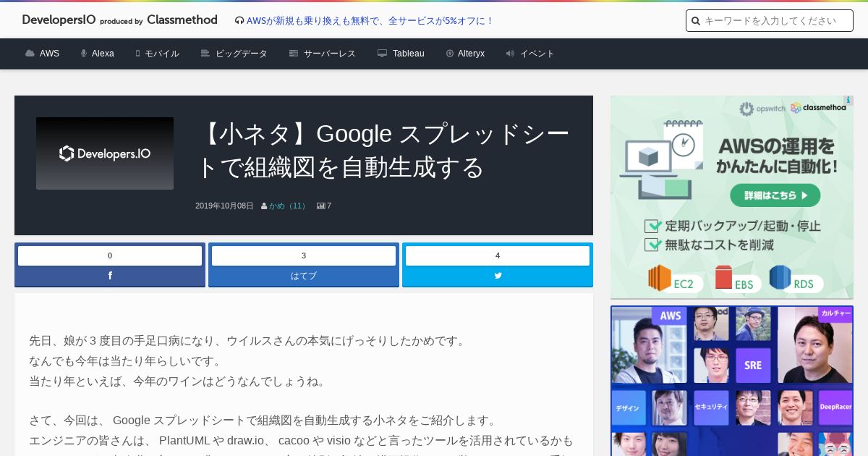Click the monitor icon next to Tableau

pyautogui.click(x=382, y=54)
